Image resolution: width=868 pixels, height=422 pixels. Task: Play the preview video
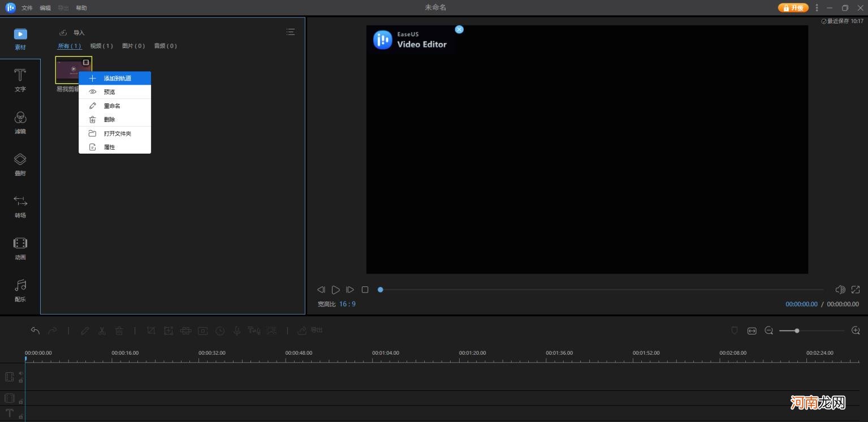(x=336, y=290)
